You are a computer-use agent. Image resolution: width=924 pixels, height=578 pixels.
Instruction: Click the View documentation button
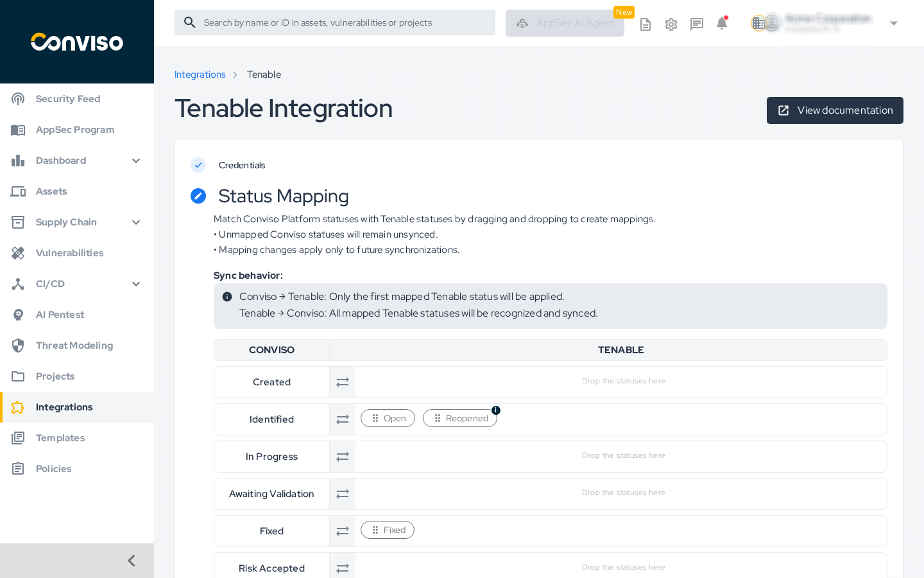835,110
